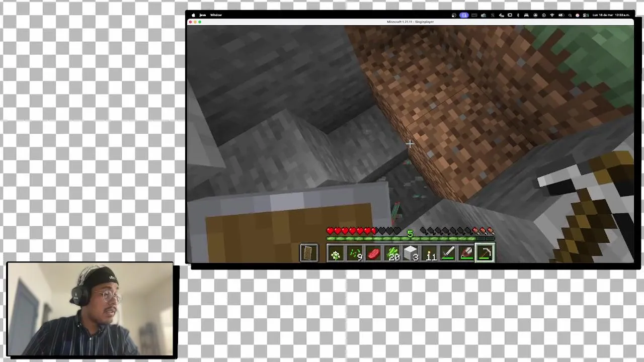Image resolution: width=644 pixels, height=362 pixels.
Task: Click the highlighted purple screen-recording icon
Action: [464, 15]
